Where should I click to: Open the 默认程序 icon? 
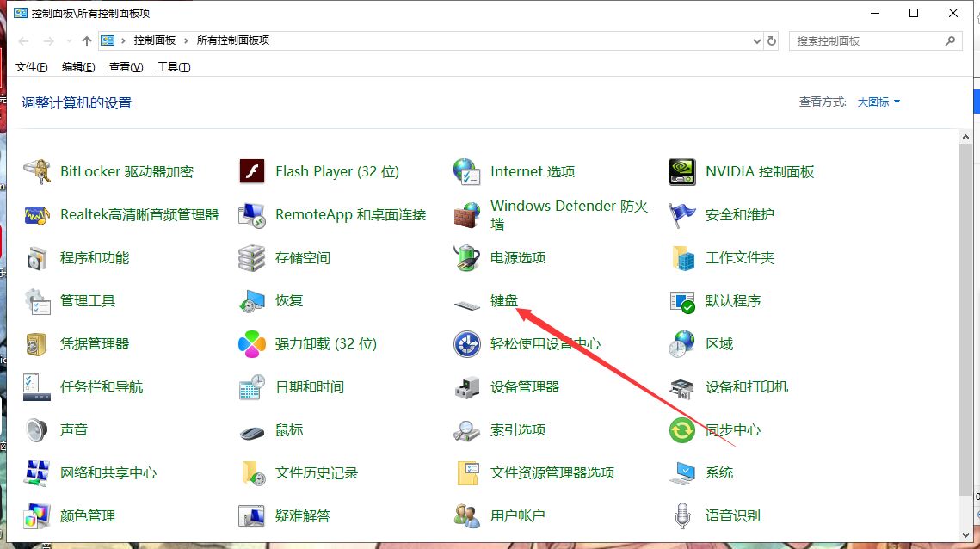(682, 301)
